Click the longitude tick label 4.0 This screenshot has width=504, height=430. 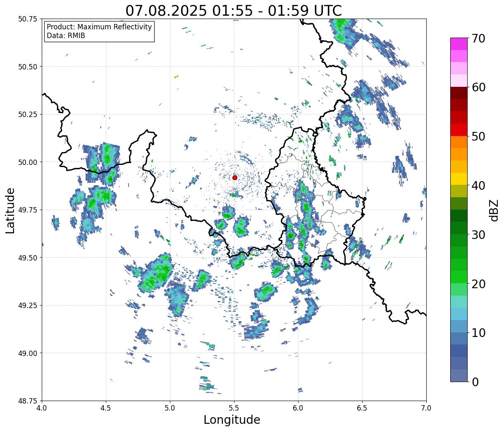(42, 408)
